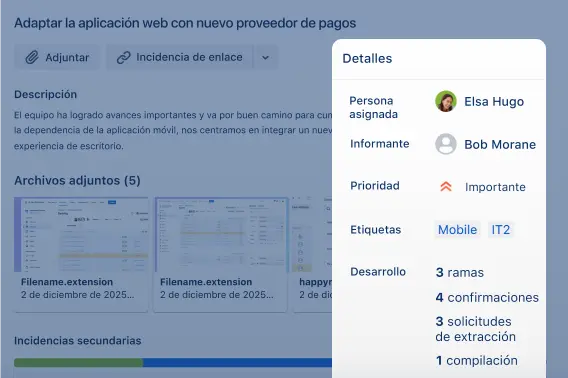Click the paperclip icon in Adjuntar

click(x=32, y=57)
